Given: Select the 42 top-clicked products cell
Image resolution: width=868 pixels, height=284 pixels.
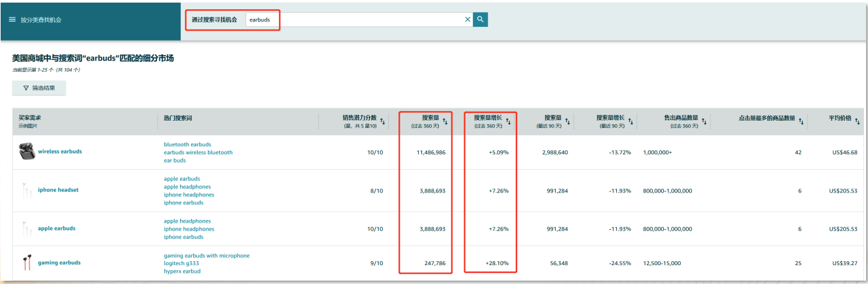Looking at the screenshot, I should tap(798, 152).
